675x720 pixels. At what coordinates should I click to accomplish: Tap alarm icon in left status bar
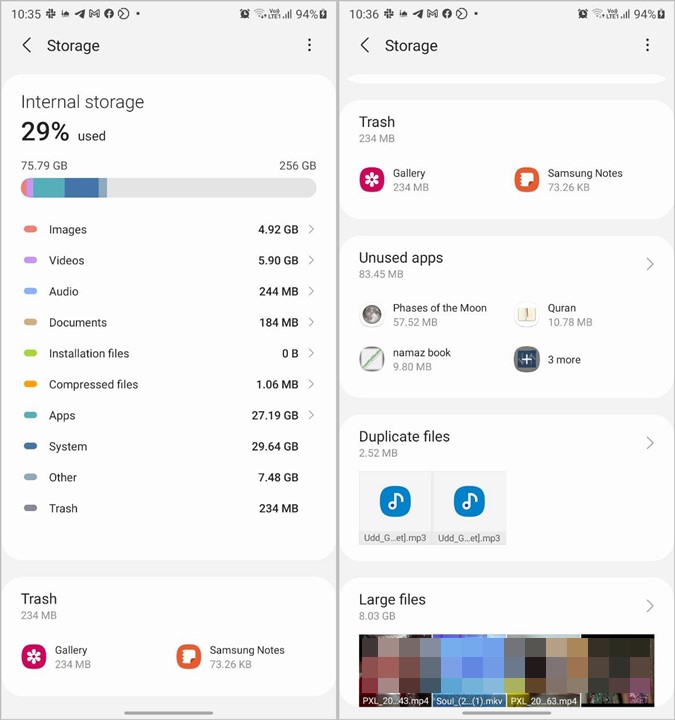[x=245, y=14]
